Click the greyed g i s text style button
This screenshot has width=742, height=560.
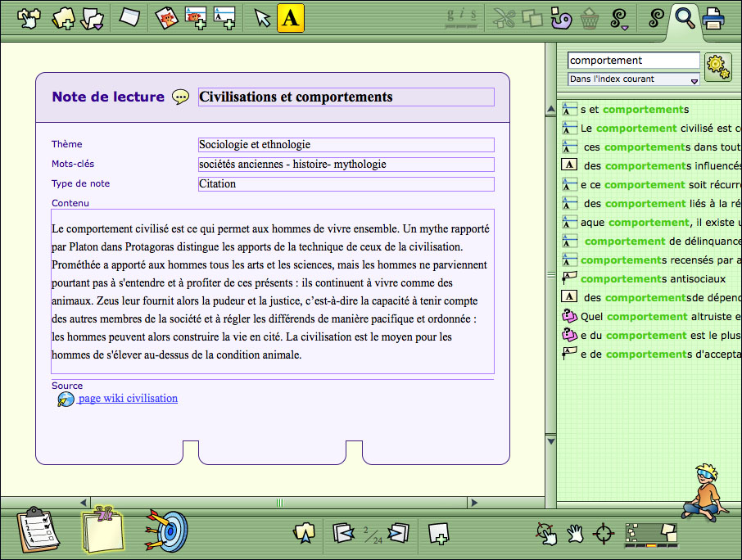pos(461,18)
